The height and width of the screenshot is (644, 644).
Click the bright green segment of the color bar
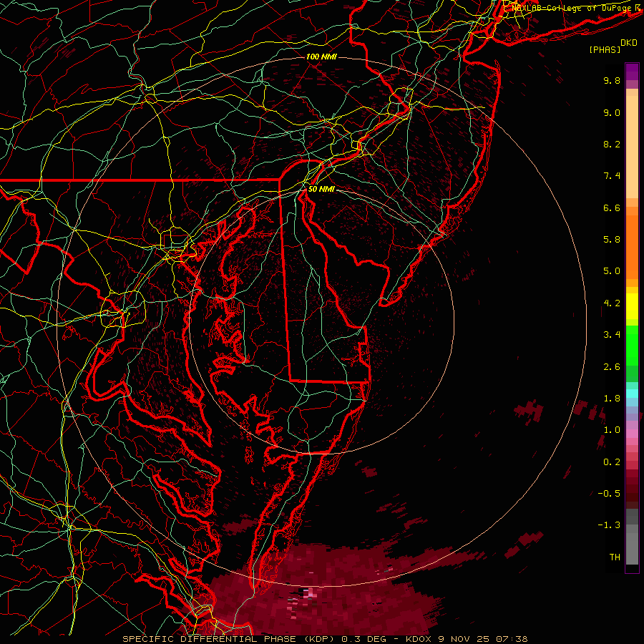pyautogui.click(x=632, y=347)
